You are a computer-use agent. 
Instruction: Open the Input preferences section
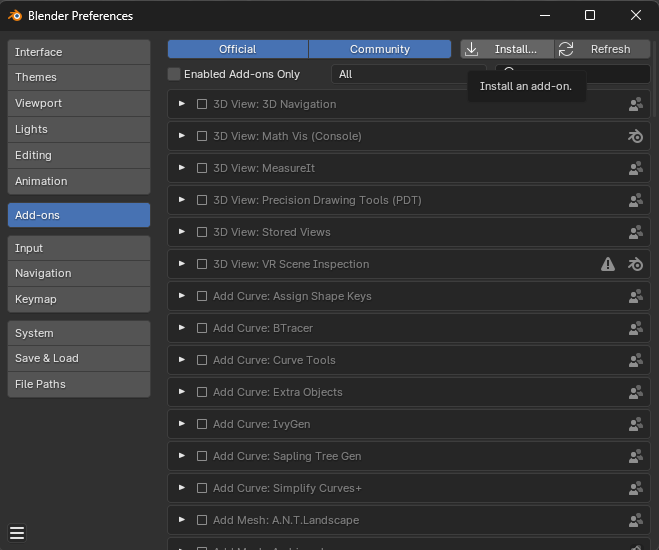[x=79, y=248]
